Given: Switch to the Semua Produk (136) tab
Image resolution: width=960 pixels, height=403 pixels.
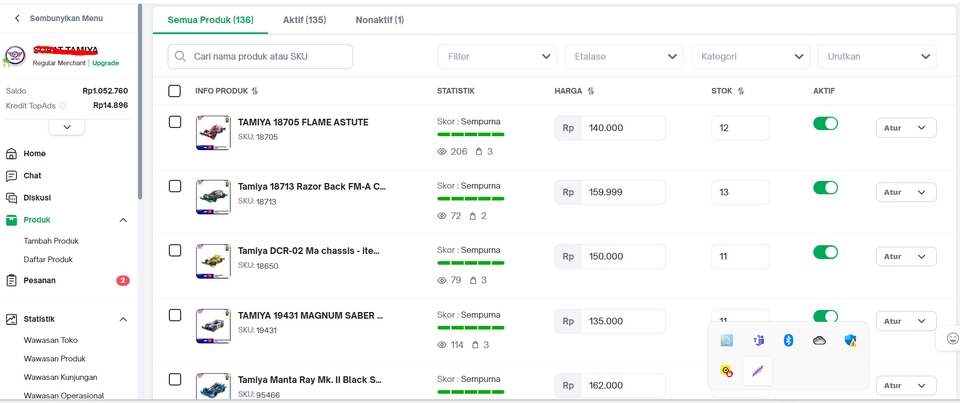Looking at the screenshot, I should click(211, 20).
